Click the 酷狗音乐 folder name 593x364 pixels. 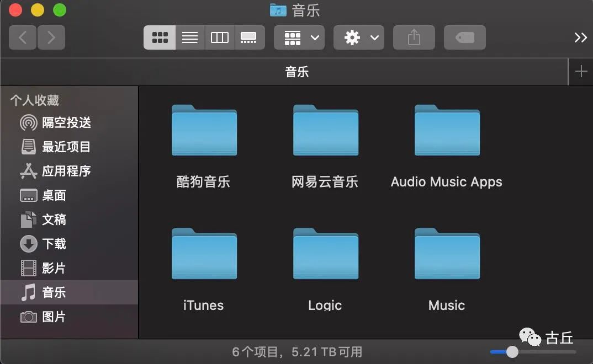(x=204, y=181)
